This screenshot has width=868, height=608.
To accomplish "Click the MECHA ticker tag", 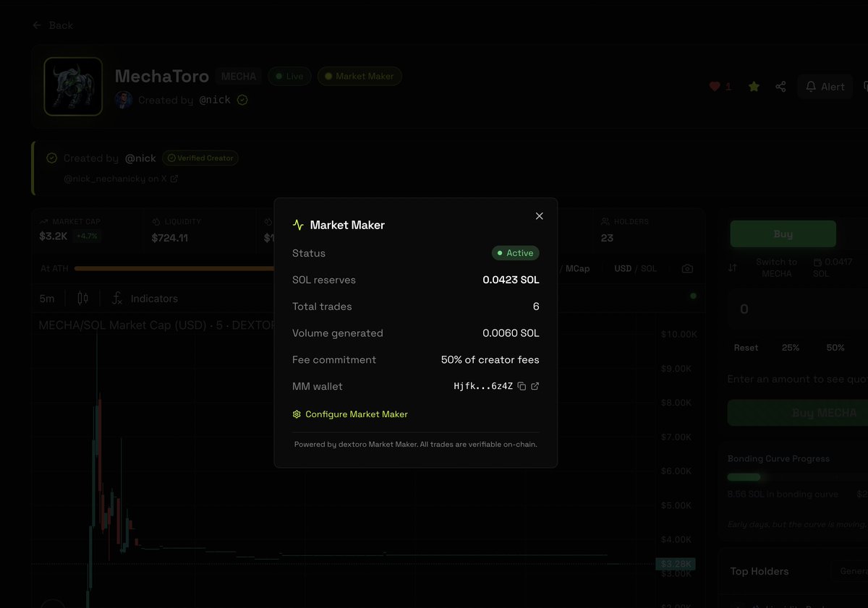I will (239, 76).
